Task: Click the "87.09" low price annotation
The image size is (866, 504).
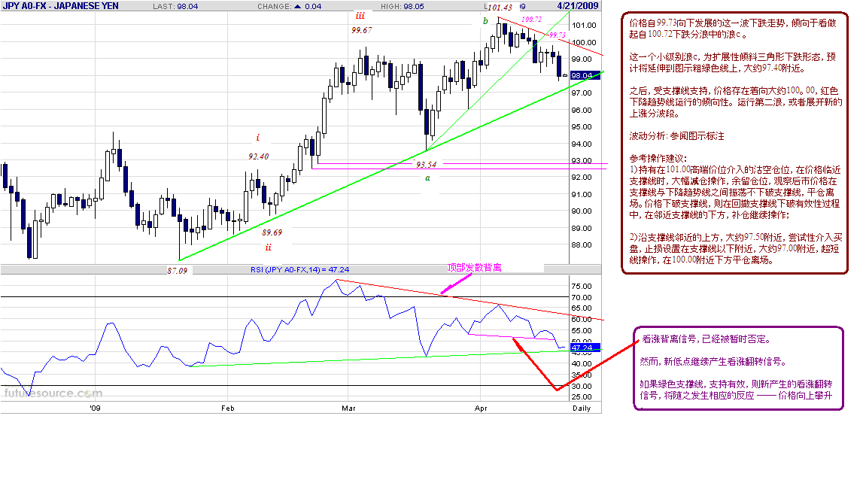Action: [x=178, y=271]
